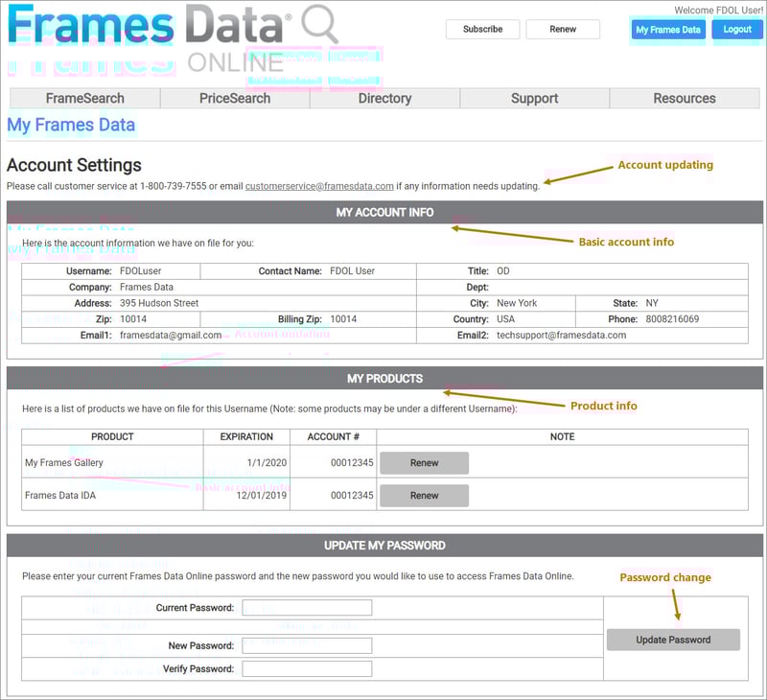This screenshot has height=700, width=767.
Task: Open the FrameSearch tab
Action: 84,99
